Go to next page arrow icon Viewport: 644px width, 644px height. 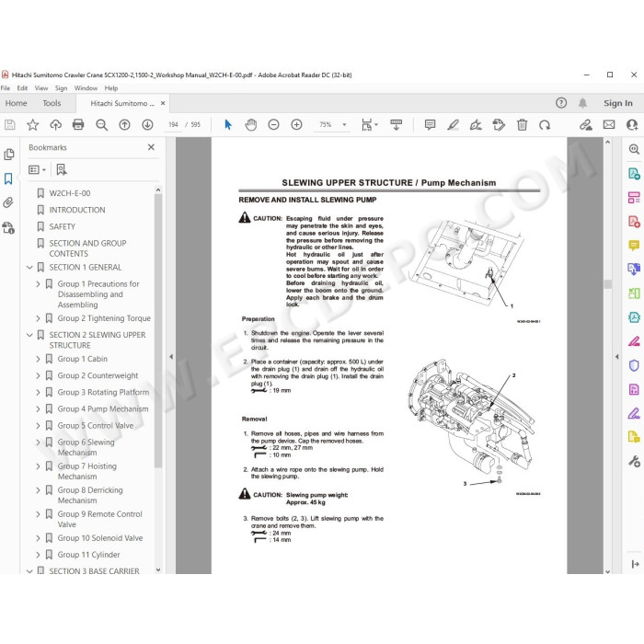(147, 124)
